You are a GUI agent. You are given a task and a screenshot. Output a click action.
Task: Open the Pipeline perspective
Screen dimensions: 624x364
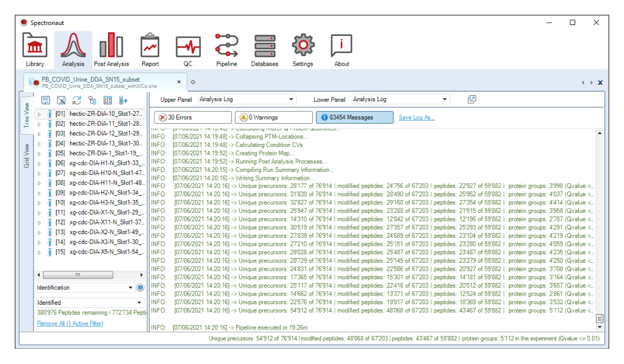226,50
